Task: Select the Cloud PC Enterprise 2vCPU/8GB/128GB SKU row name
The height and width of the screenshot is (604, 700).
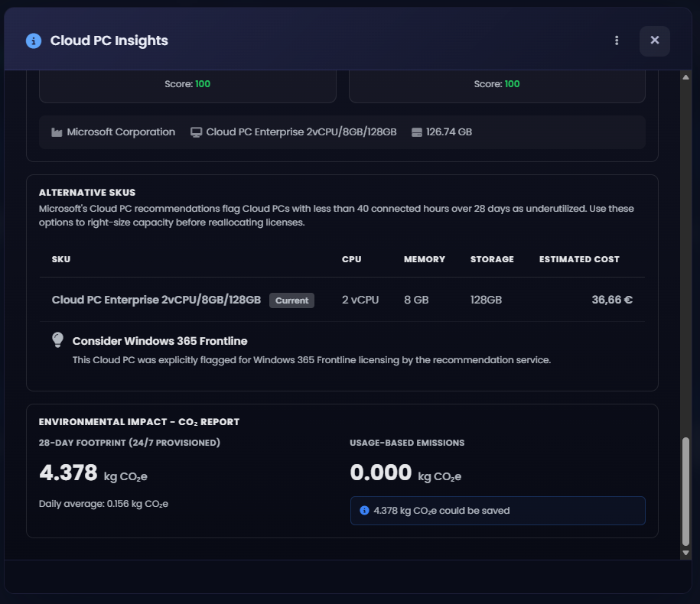Action: tap(156, 300)
